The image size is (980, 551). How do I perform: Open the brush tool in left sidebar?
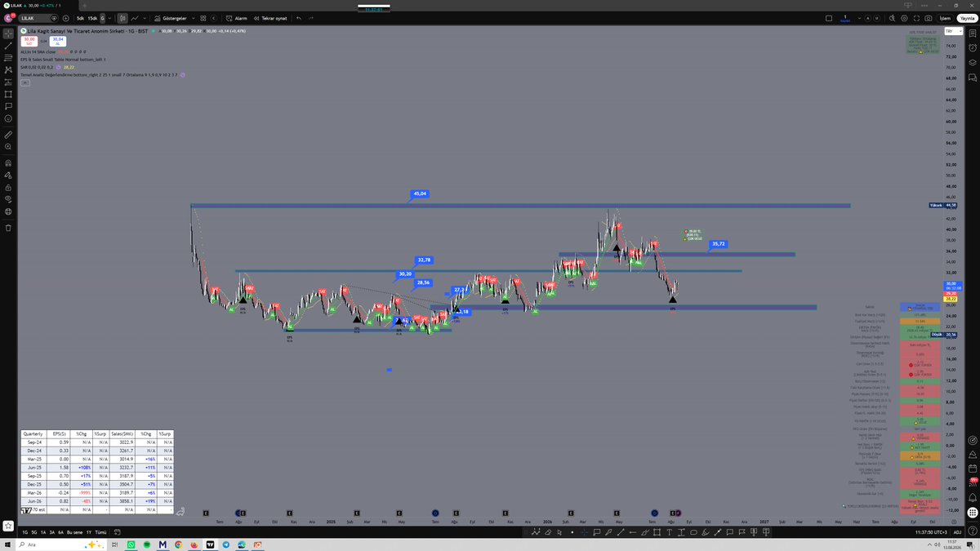point(8,94)
